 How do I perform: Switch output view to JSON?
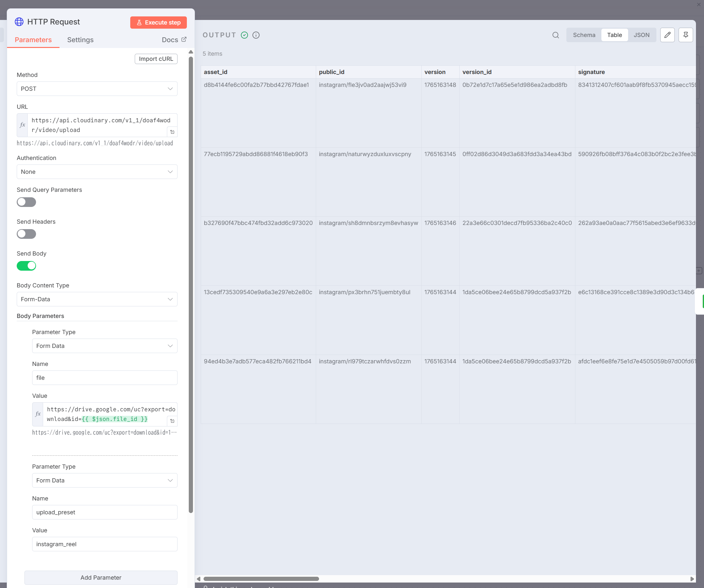coord(641,35)
